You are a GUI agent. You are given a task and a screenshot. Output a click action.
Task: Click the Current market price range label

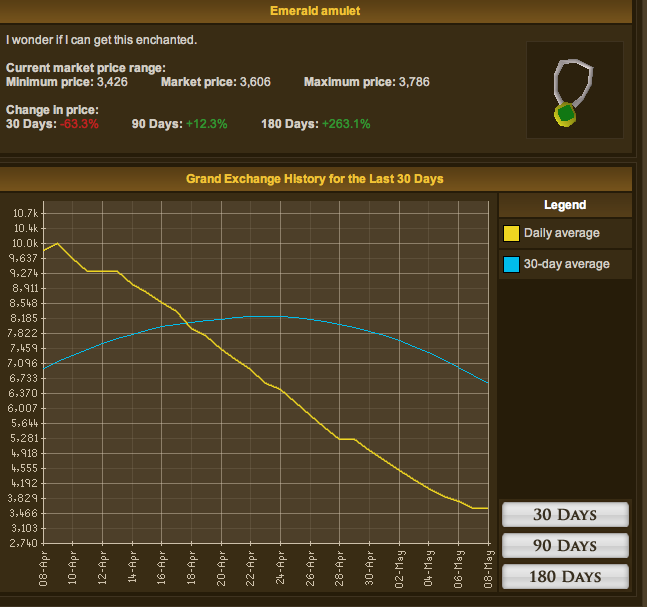coord(86,68)
